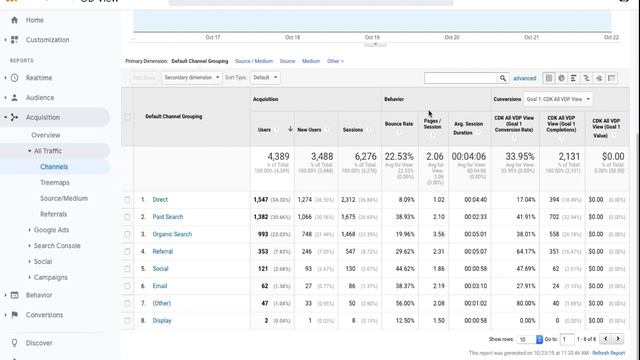Viewport: 640px width, 360px height.
Task: Switch to data table view icon
Action: [x=549, y=78]
